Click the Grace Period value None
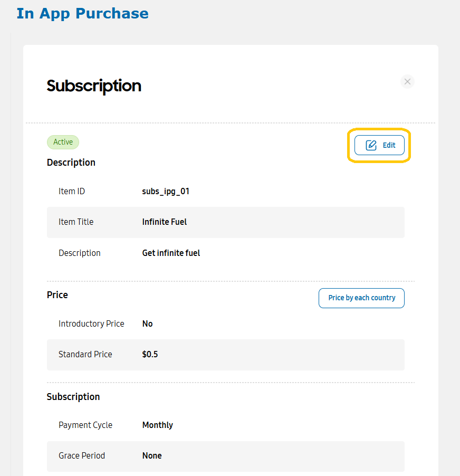Image resolution: width=460 pixels, height=476 pixels. click(152, 455)
